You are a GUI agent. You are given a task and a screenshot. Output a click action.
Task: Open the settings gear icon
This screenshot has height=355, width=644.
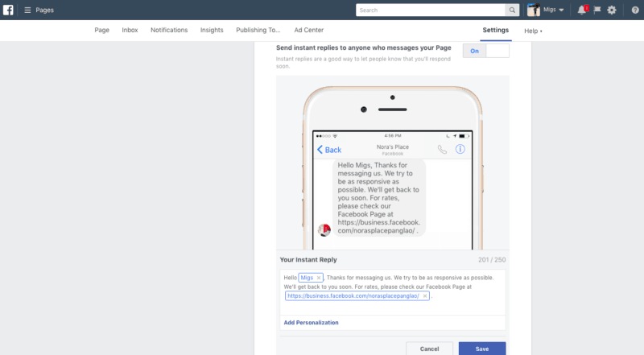click(x=612, y=10)
